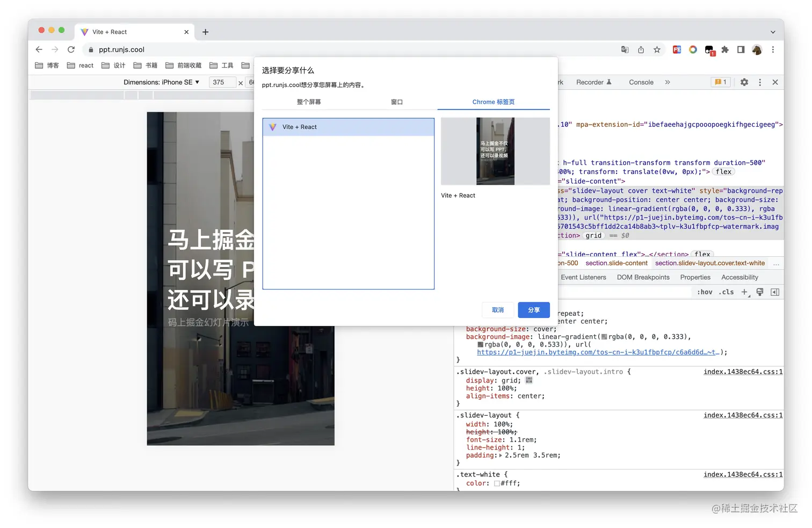
Task: Open color swatch for rgba(0, 0, 0, 0.533)
Action: 480,345
